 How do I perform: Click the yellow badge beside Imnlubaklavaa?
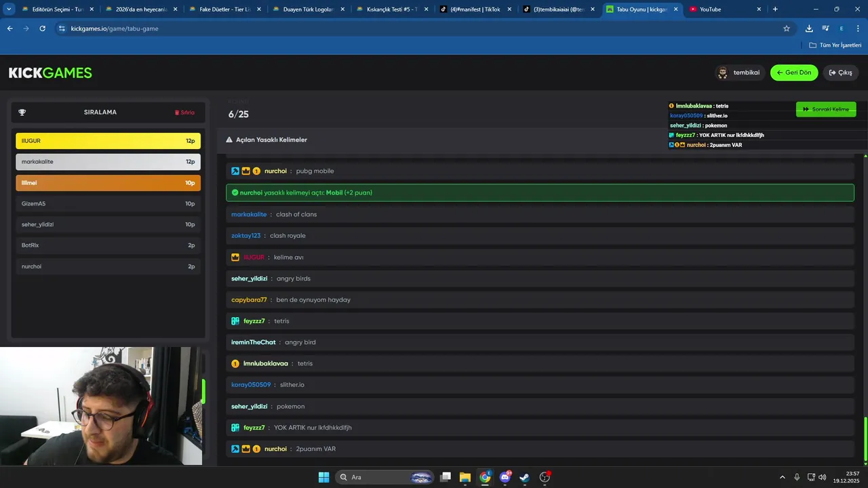click(x=235, y=364)
